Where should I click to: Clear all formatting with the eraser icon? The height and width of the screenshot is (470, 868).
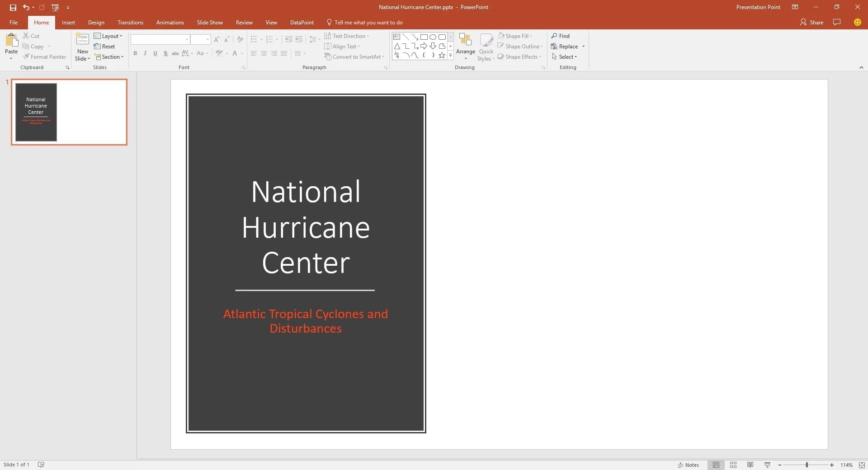(x=240, y=39)
